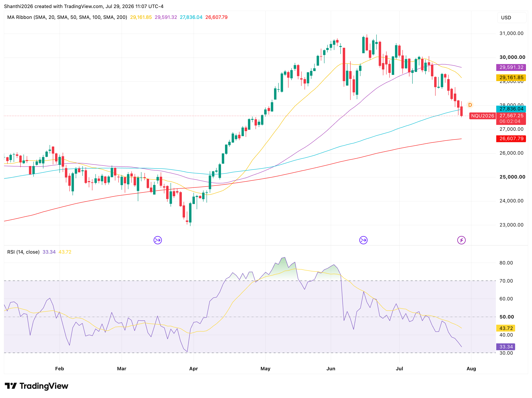
Task: Click the Jun label on time axis
Action: 331,368
